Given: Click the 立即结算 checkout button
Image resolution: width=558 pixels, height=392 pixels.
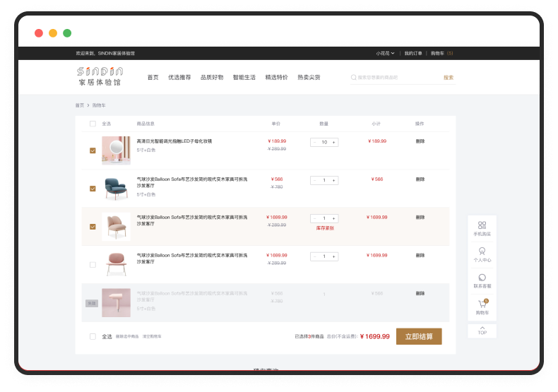Looking at the screenshot, I should [419, 336].
